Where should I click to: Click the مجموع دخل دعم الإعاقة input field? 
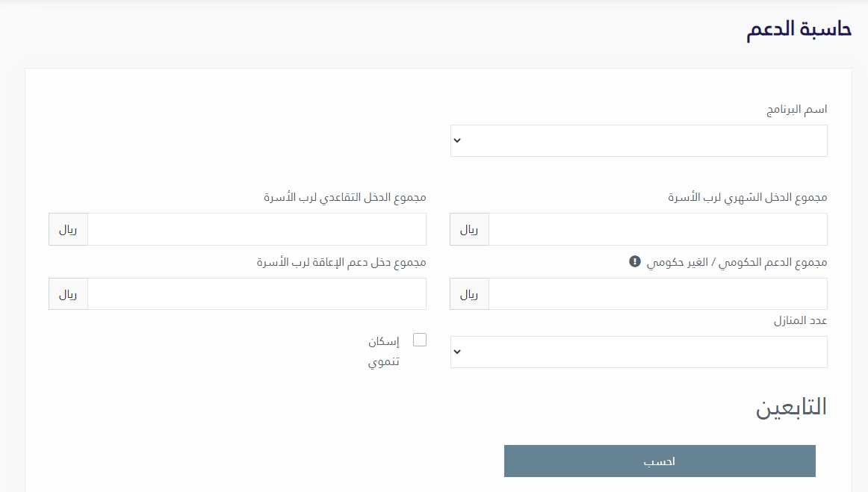(x=257, y=294)
